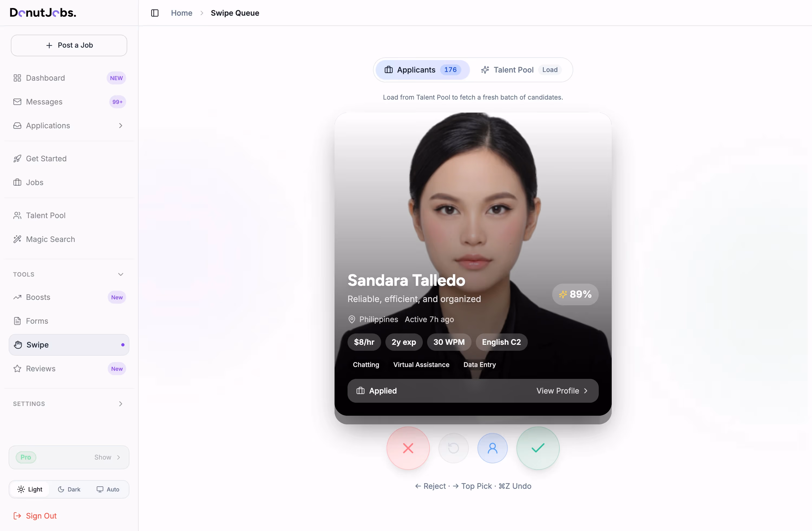Screen dimensions: 812x531
Task: Switch to Dark theme
Action: pyautogui.click(x=69, y=489)
